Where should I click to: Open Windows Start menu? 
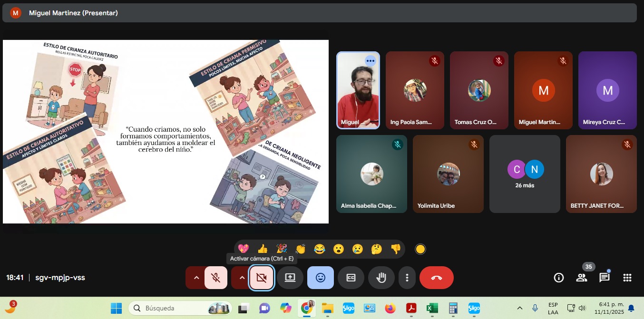116,308
